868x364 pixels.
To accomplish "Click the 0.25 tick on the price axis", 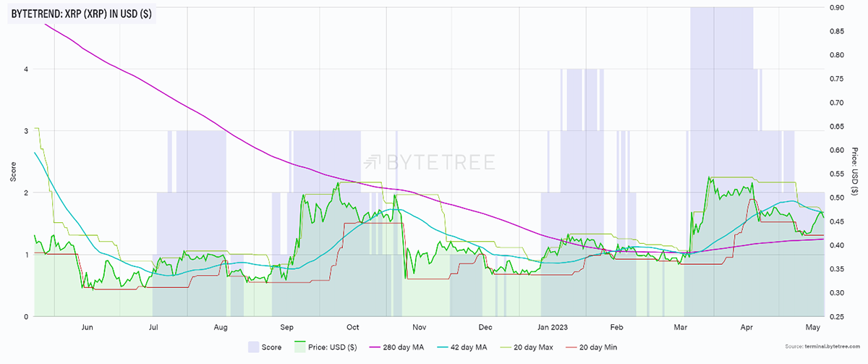I will tap(835, 317).
